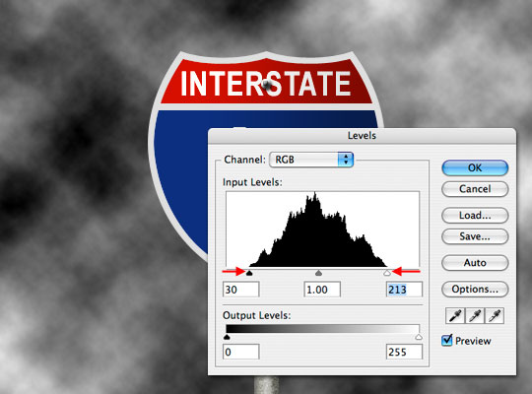This screenshot has width=532, height=394.
Task: Open the Options... dialog
Action: tap(475, 290)
